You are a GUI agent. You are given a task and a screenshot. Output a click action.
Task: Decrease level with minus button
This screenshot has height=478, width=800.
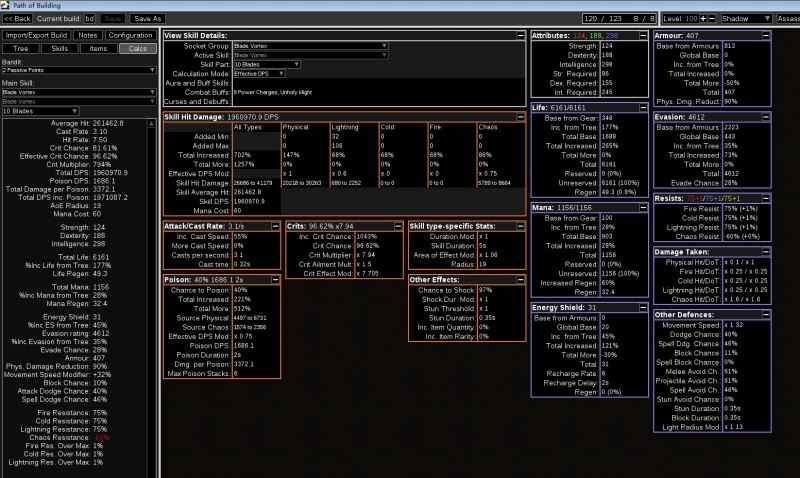click(x=712, y=18)
